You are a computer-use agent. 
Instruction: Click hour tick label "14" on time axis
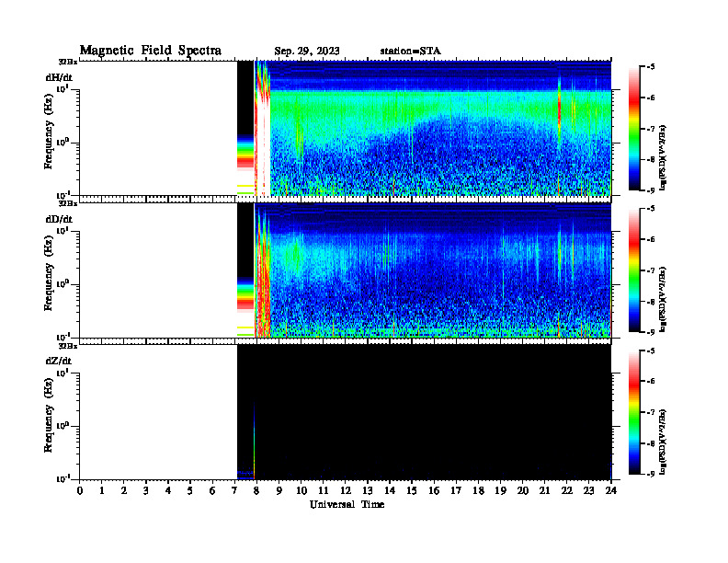(x=390, y=491)
